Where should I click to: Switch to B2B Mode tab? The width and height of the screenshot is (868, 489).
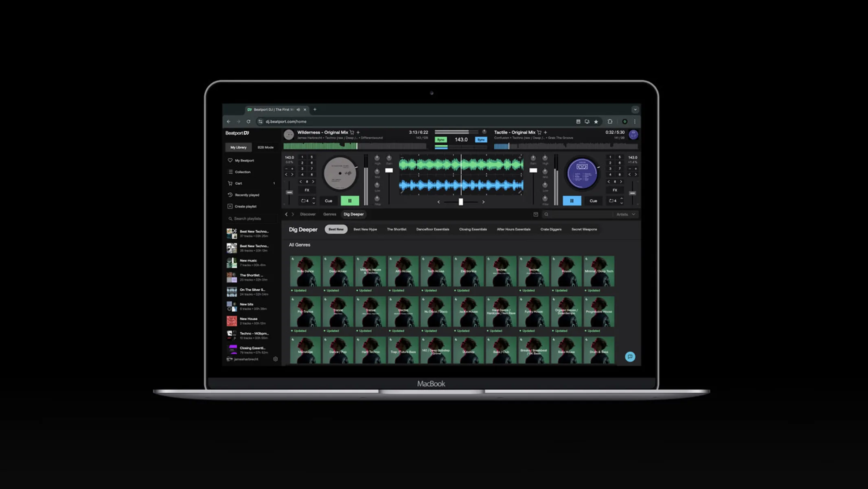pyautogui.click(x=265, y=148)
